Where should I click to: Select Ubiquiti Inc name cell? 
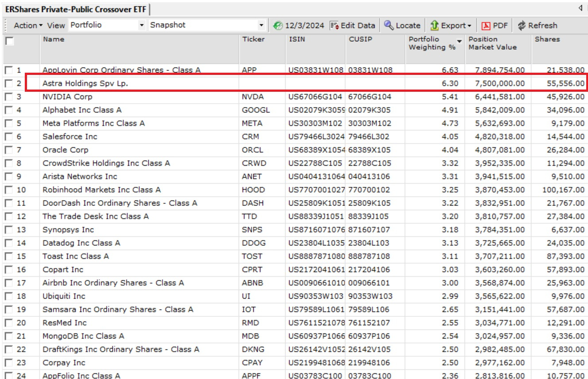point(139,296)
